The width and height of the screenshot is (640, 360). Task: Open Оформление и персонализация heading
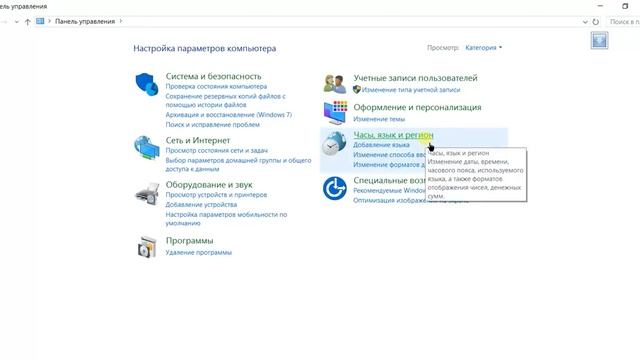(x=417, y=107)
